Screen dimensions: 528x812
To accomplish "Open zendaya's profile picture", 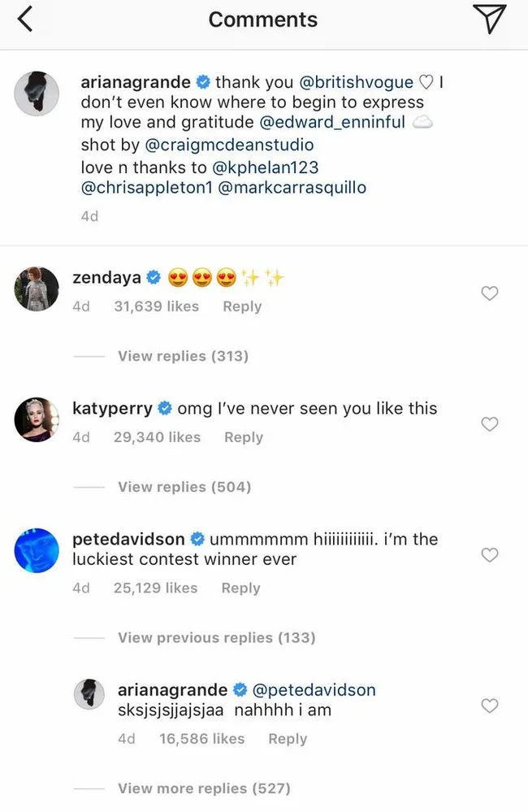I will (x=37, y=289).
